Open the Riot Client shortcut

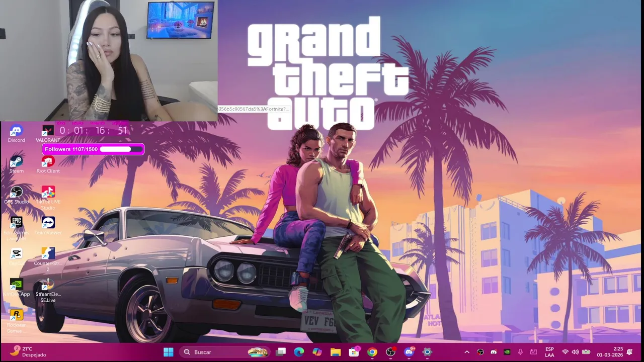[x=48, y=164]
